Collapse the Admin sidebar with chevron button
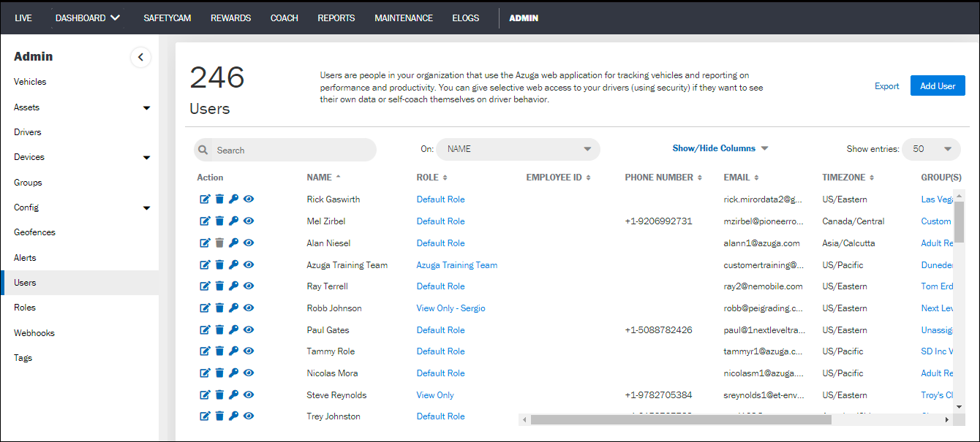 point(140,57)
